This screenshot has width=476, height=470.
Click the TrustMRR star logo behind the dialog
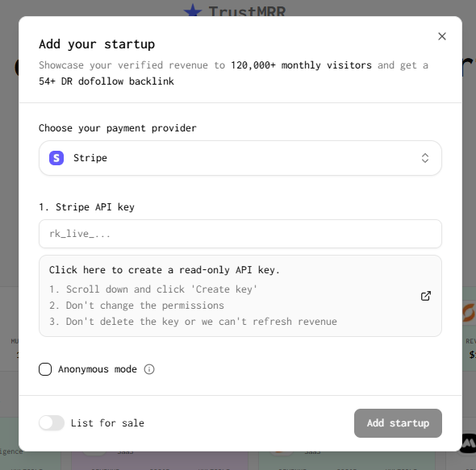tap(193, 10)
